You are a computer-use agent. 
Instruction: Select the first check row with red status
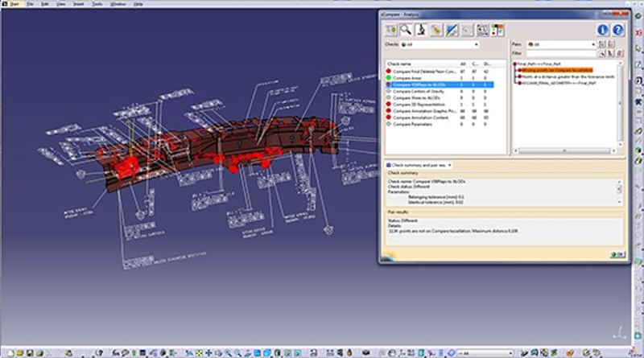point(439,72)
